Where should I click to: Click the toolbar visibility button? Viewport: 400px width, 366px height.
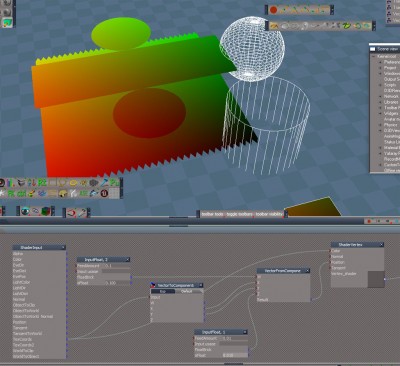click(x=269, y=214)
